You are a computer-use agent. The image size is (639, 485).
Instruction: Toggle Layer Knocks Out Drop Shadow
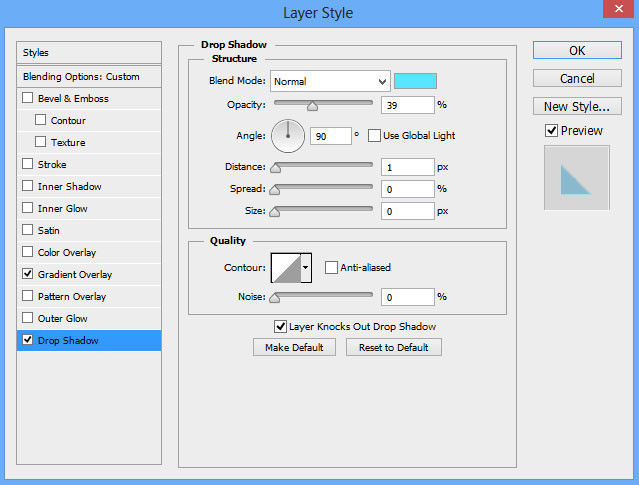coord(281,326)
